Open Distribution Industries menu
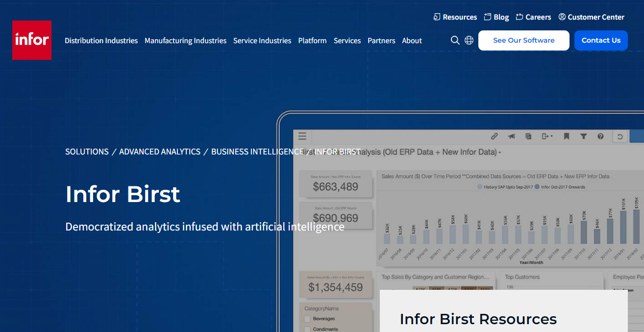644x332 pixels. click(x=101, y=41)
